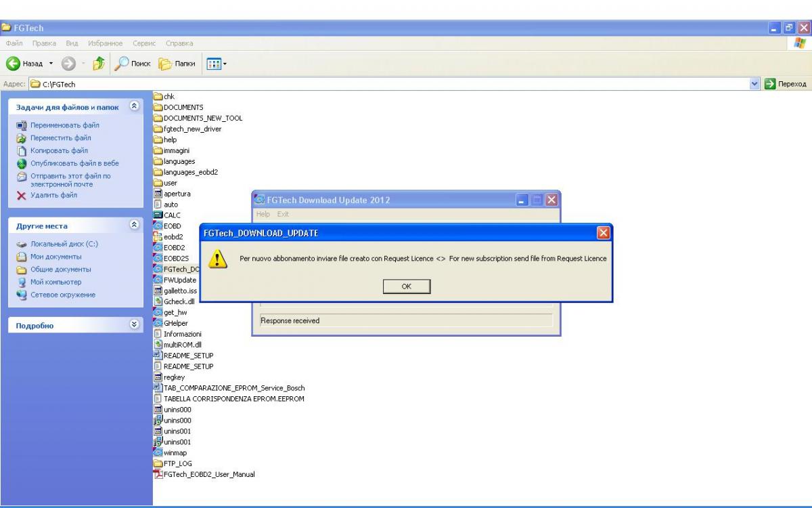Collapse the Другие места panel

(133, 226)
